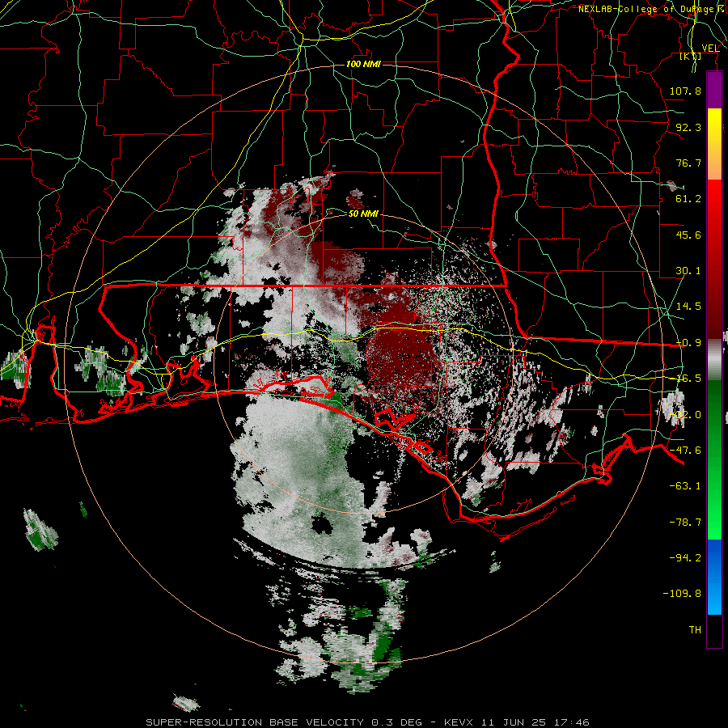Select the 76.7 velocity scale value
728x728 pixels.
click(x=688, y=163)
